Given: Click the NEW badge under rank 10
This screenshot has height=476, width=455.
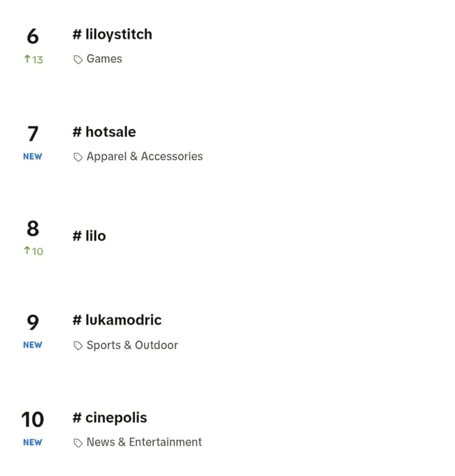Looking at the screenshot, I should click(32, 442).
